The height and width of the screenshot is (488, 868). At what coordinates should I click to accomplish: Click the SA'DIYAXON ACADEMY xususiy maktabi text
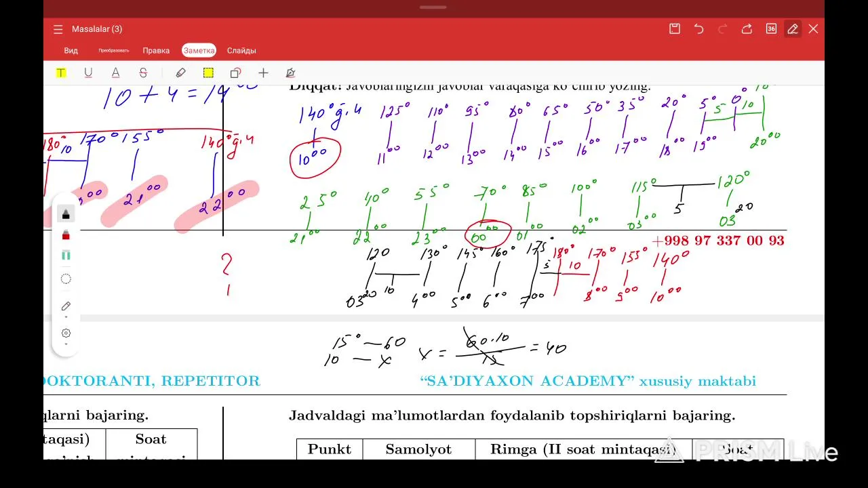pyautogui.click(x=588, y=381)
